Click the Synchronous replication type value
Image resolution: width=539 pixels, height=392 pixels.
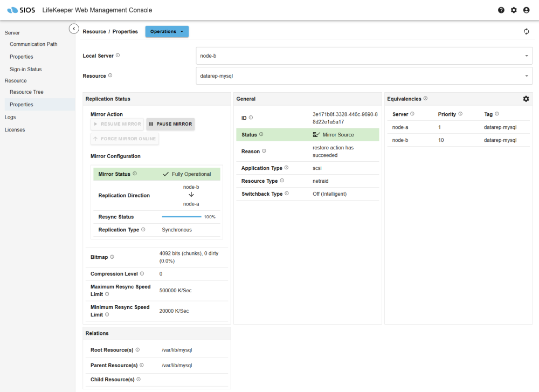(177, 230)
